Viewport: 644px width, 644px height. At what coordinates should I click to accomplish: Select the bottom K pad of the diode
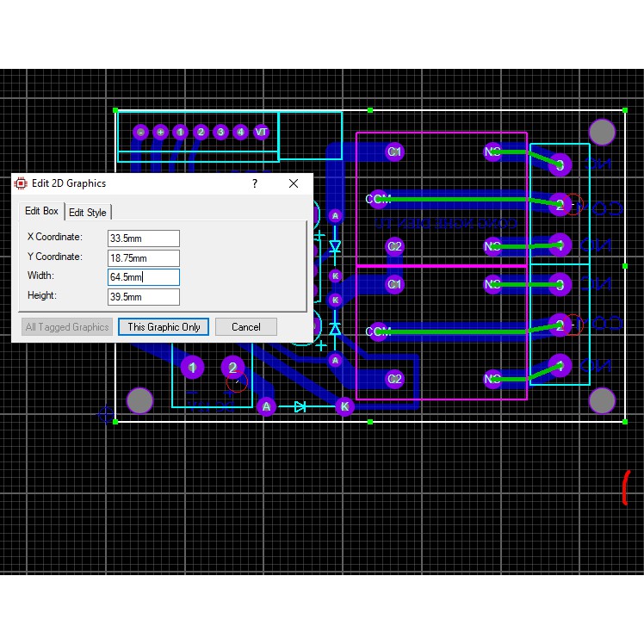pyautogui.click(x=344, y=406)
